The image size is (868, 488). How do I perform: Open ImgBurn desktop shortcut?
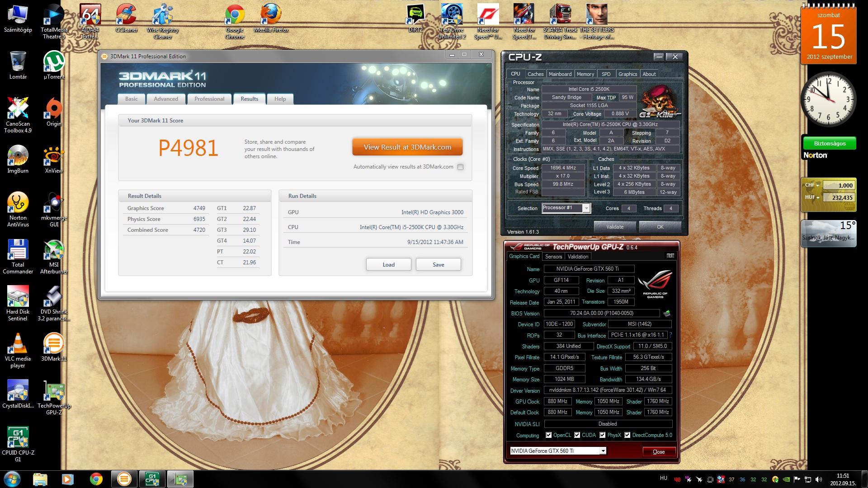click(x=18, y=160)
